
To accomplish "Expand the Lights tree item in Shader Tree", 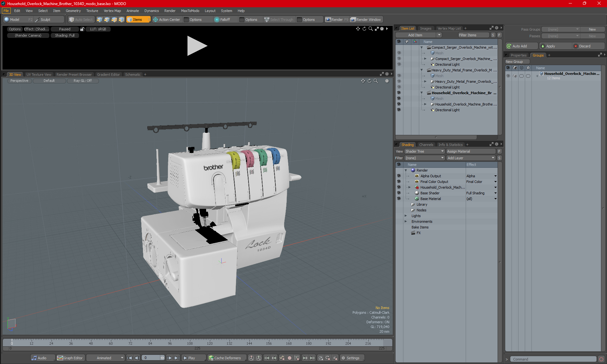I will [404, 215].
